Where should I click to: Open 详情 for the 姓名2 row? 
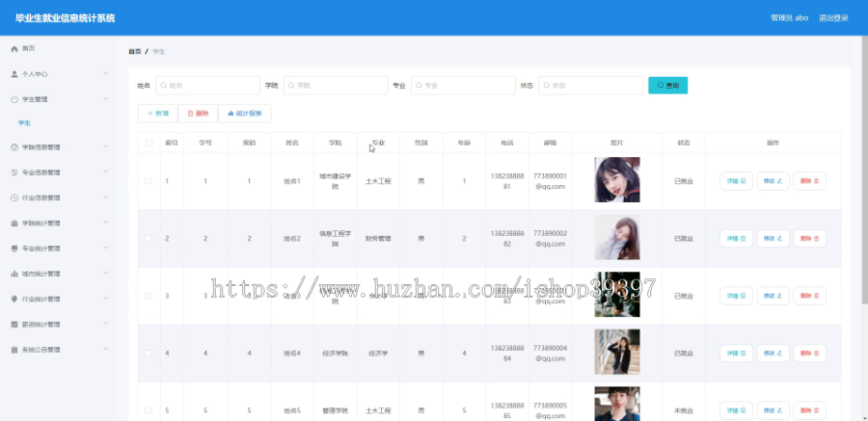click(x=736, y=238)
